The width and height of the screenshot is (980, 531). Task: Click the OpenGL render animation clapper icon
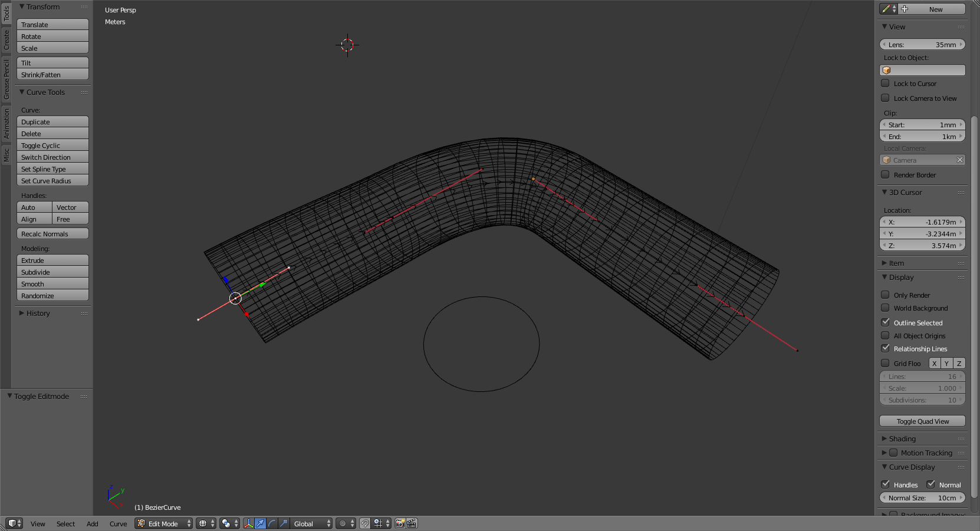tap(412, 523)
